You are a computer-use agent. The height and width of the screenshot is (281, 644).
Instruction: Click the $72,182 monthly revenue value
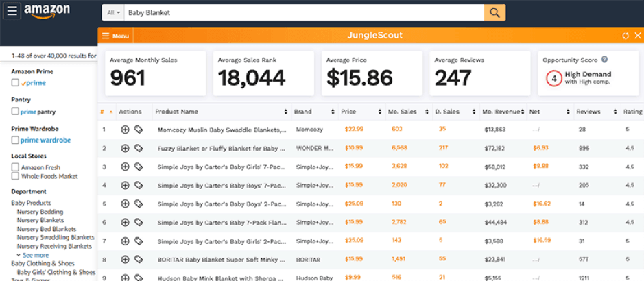tap(494, 149)
